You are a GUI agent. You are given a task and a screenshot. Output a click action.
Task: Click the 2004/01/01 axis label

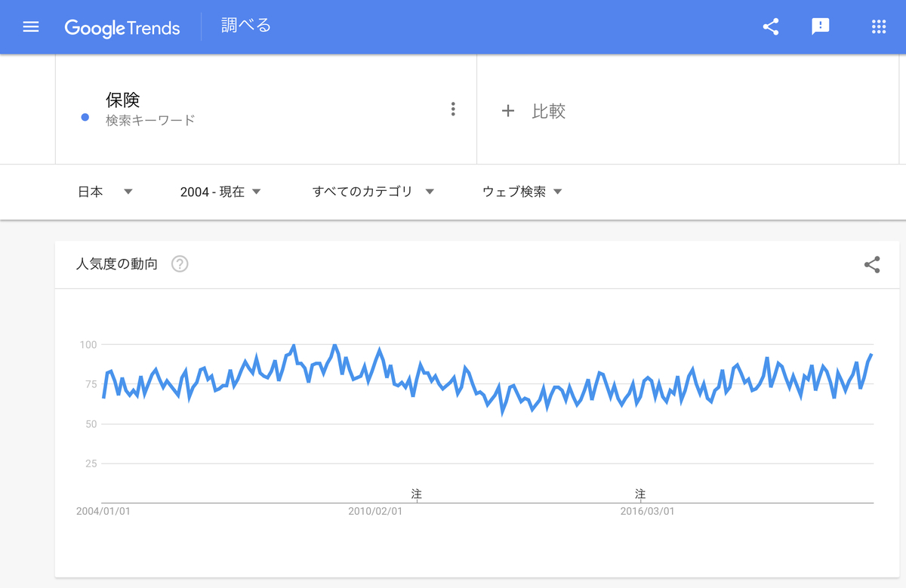click(103, 510)
